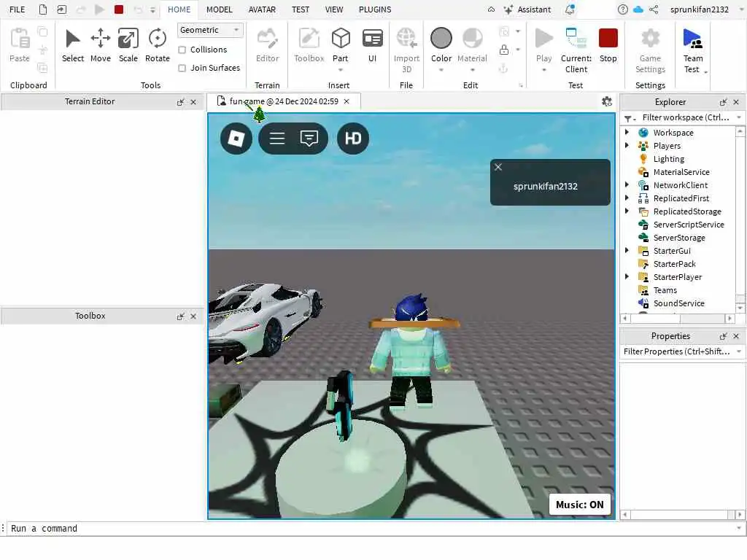
Task: Click the Filter workspace search field
Action: point(685,117)
